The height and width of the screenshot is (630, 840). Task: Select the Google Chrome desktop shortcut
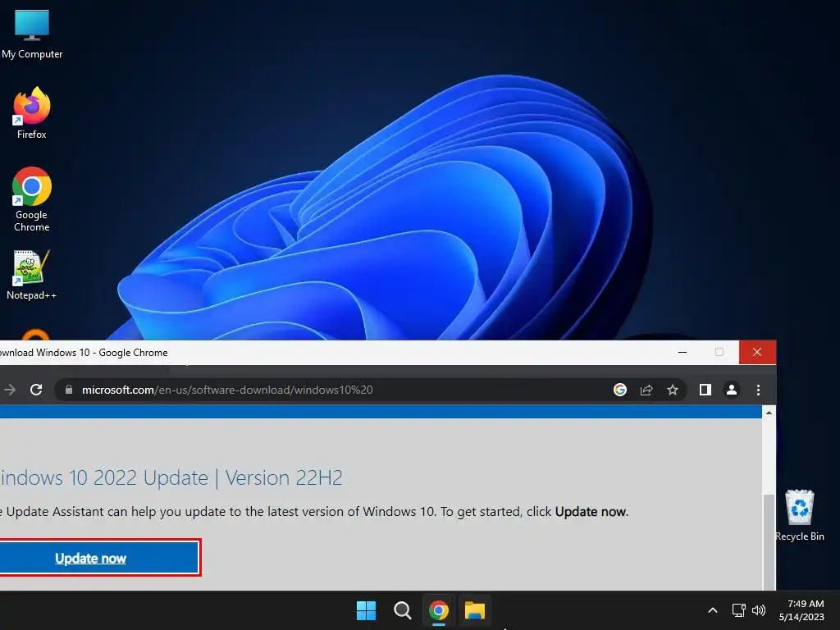point(32,199)
